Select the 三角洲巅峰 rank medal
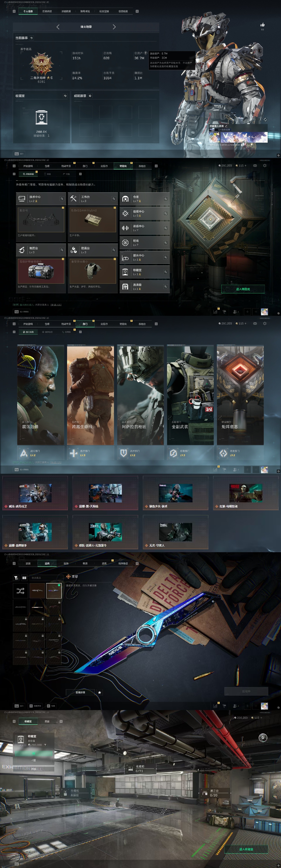Viewport: 281px width, 868px height. [41, 64]
